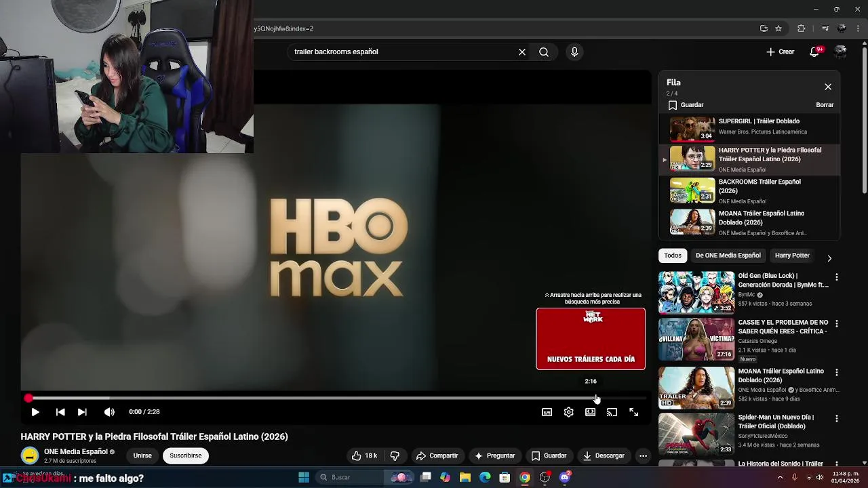Select HARRY POTTER trailer in queue
Viewport: 868px width, 488px height.
[x=749, y=159]
